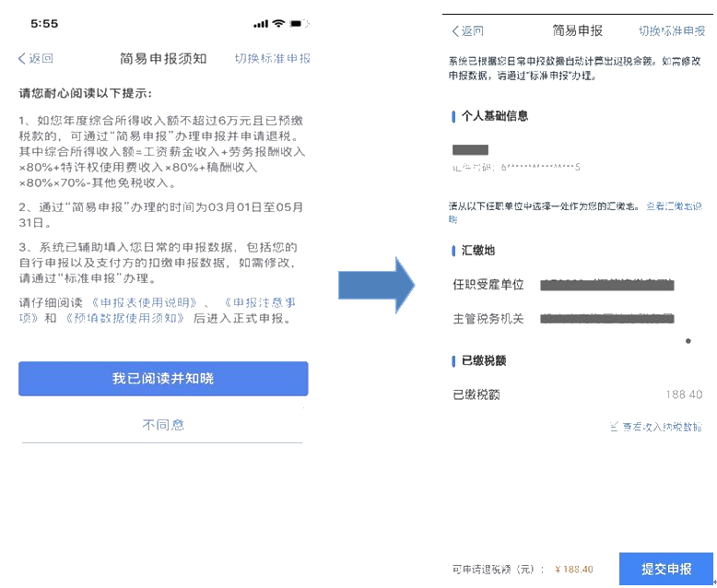Submit with the 提交申报 button

coord(666,569)
